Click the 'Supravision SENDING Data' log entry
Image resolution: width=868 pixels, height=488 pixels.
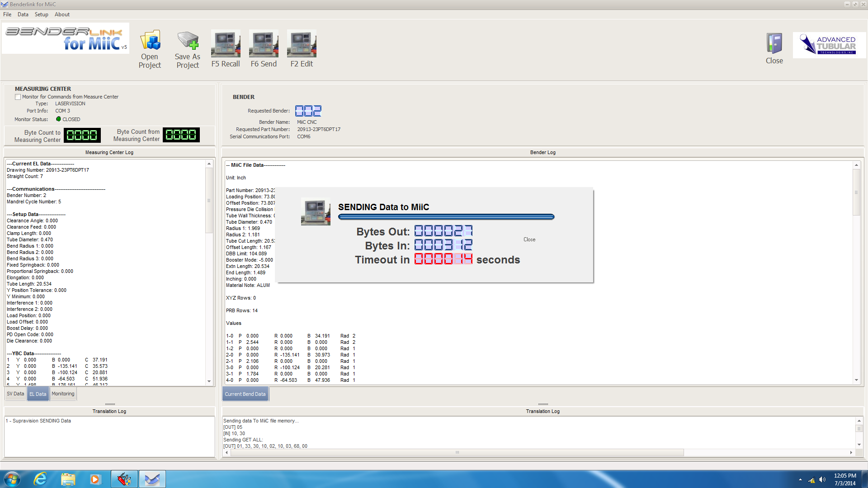[38, 421]
